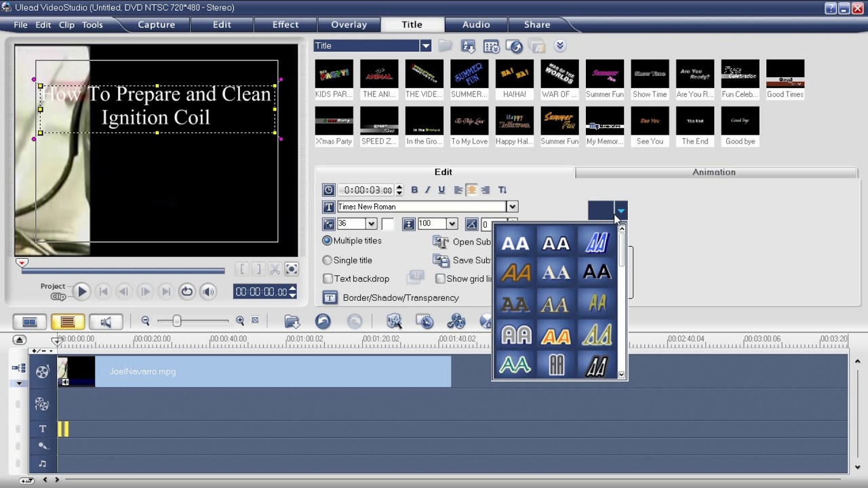Toggle underline text formatting

click(441, 190)
